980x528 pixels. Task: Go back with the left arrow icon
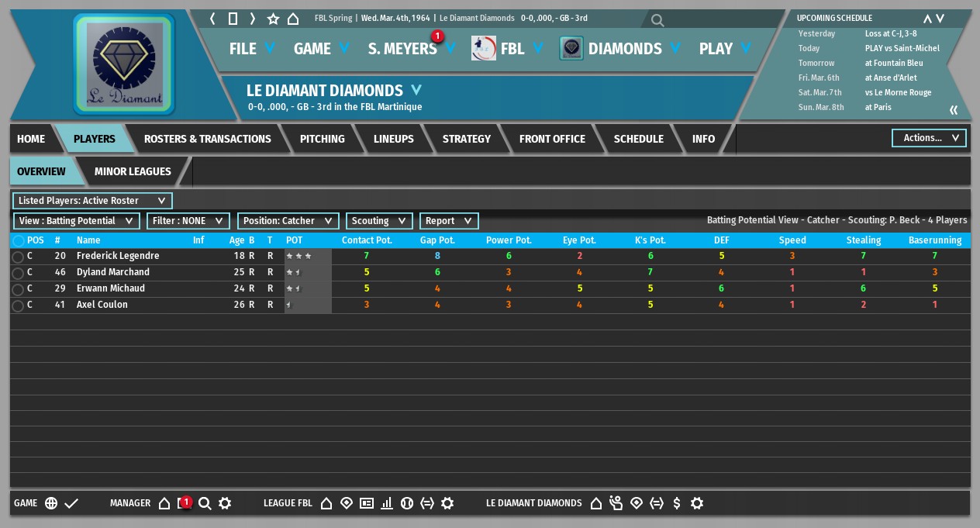pos(212,19)
